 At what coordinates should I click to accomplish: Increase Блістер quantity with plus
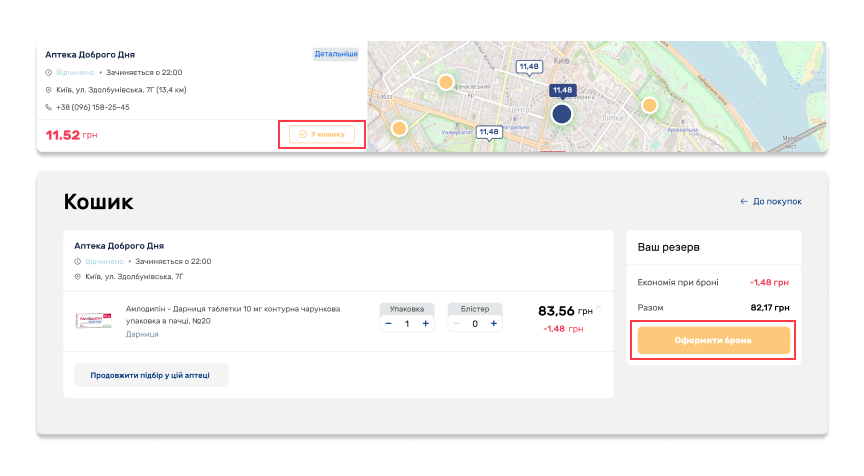[x=493, y=324]
